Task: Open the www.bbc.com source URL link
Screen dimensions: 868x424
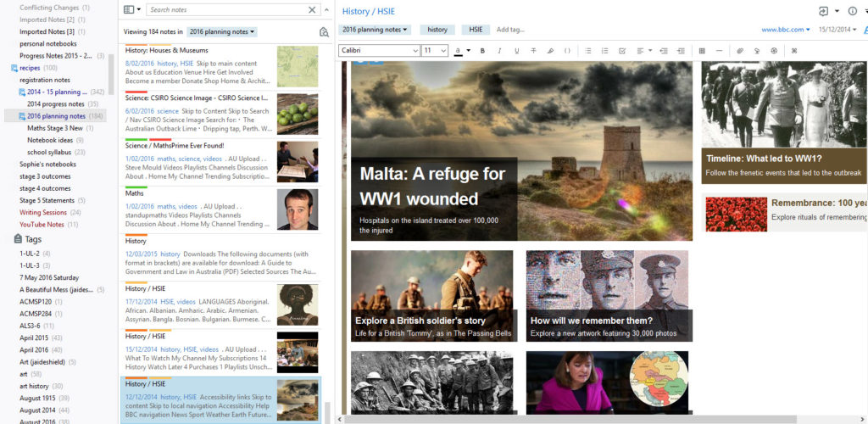Action: 782,30
